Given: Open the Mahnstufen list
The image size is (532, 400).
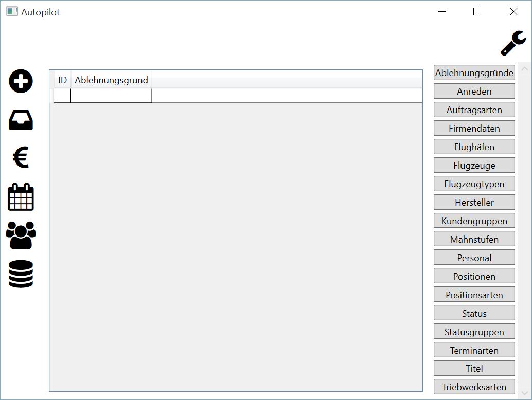Looking at the screenshot, I should point(474,239).
